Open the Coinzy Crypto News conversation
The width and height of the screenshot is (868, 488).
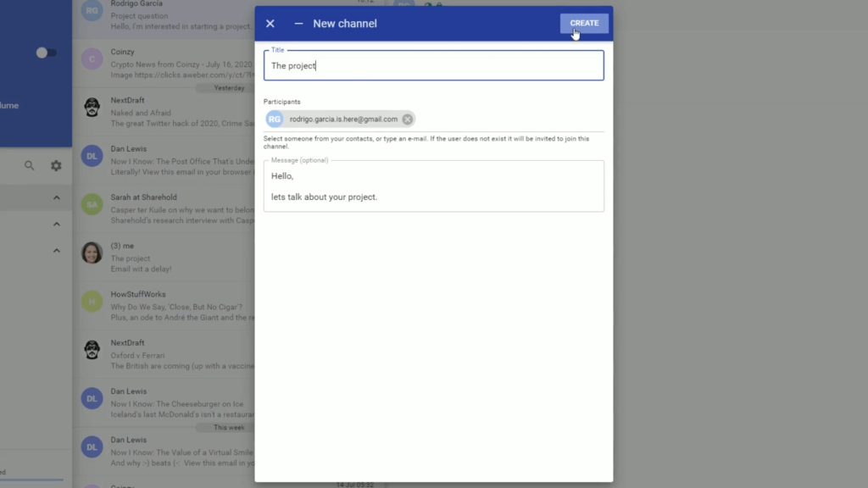(170, 64)
